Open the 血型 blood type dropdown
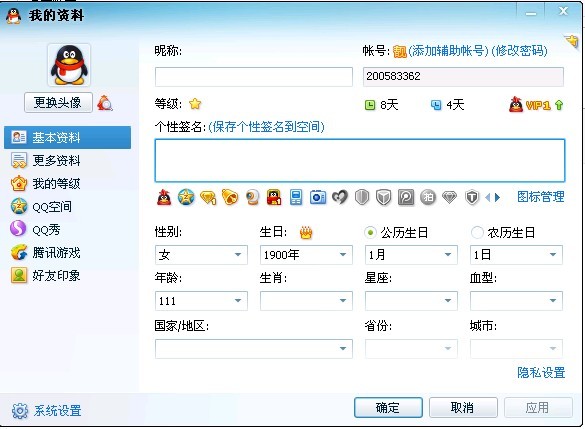 [x=516, y=301]
